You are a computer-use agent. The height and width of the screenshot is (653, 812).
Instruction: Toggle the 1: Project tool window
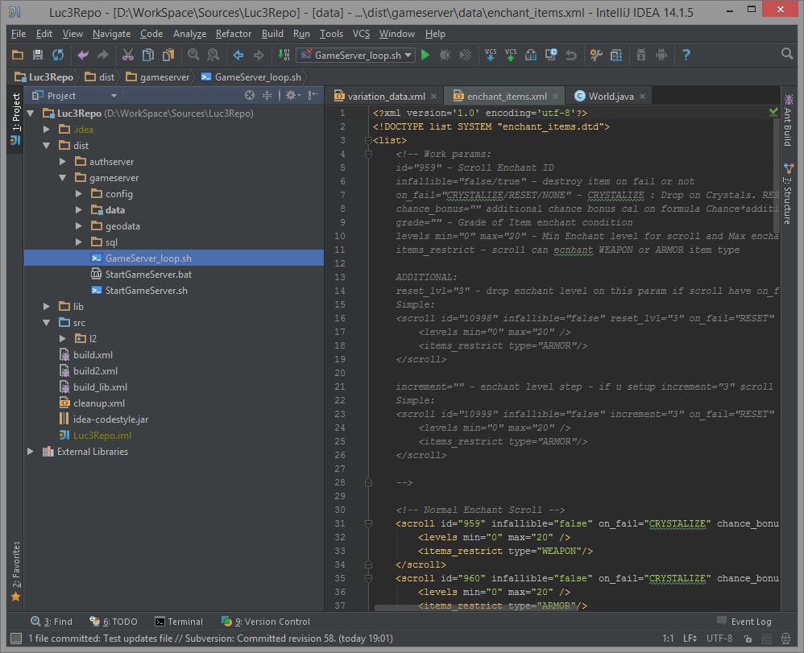point(15,118)
